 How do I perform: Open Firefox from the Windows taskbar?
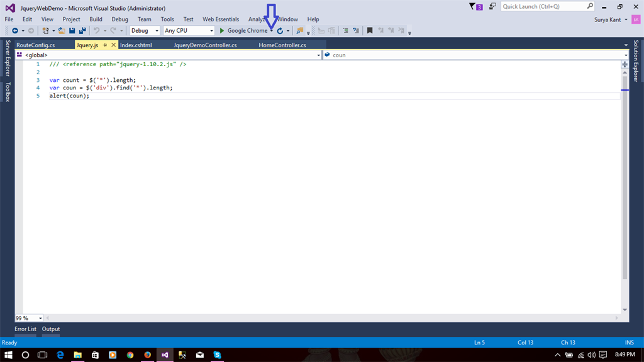(x=147, y=354)
